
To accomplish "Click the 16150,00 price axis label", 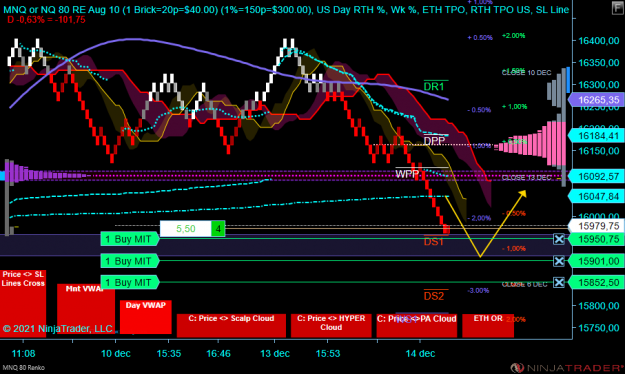I will [x=599, y=151].
